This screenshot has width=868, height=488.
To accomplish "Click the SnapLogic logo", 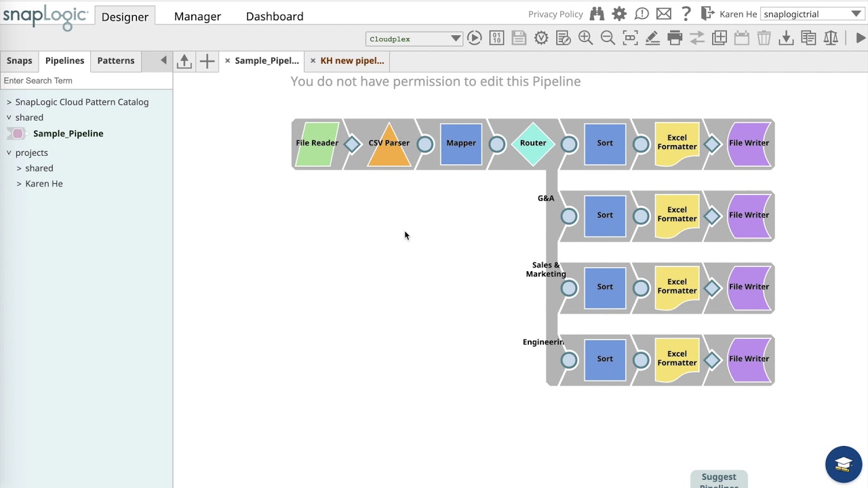I will coord(45,16).
